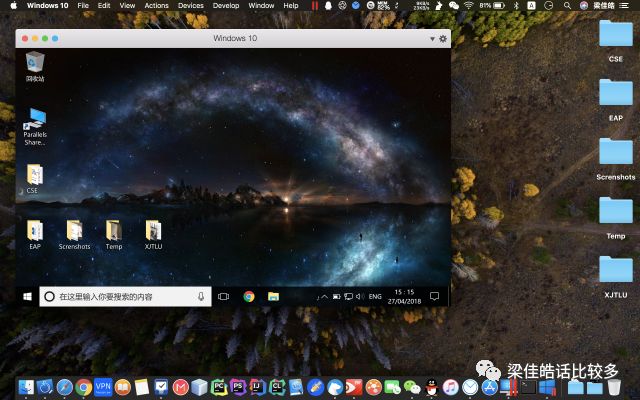This screenshot has width=640, height=400.
Task: Open the Develop menu in menu bar
Action: pyautogui.click(x=226, y=6)
